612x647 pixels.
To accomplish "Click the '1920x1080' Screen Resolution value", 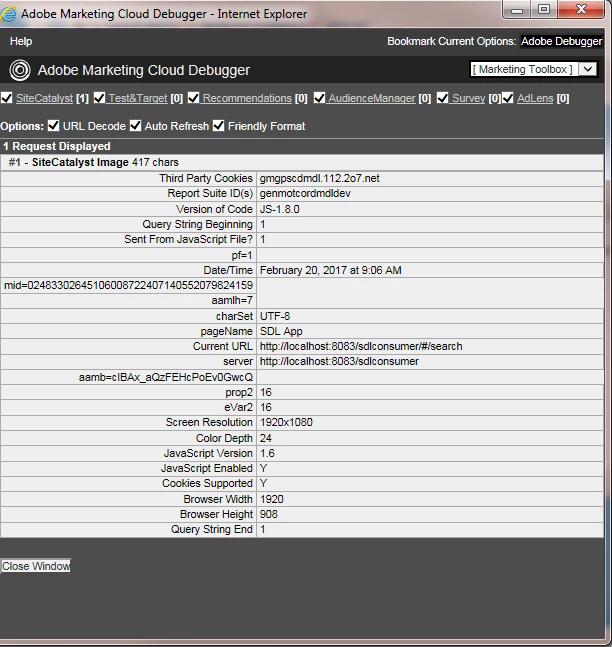I will point(286,423).
